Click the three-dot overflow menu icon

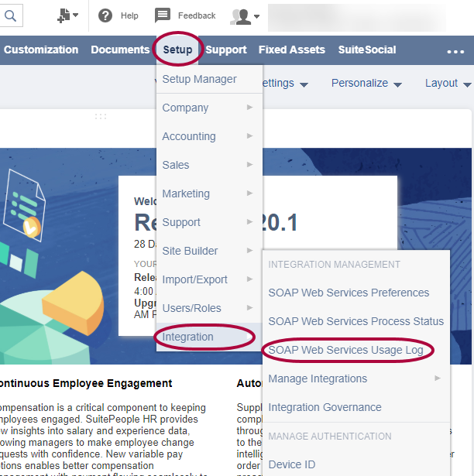455,52
